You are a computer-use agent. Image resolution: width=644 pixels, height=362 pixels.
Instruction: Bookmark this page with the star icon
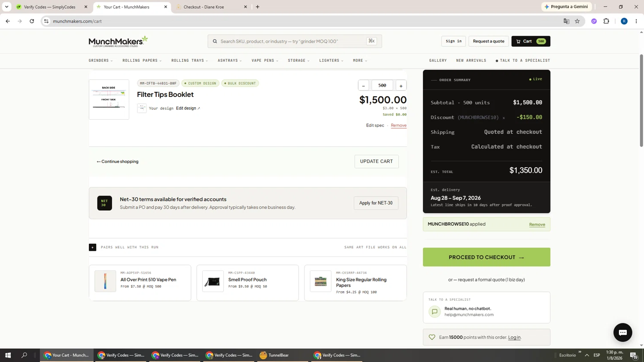[577, 21]
